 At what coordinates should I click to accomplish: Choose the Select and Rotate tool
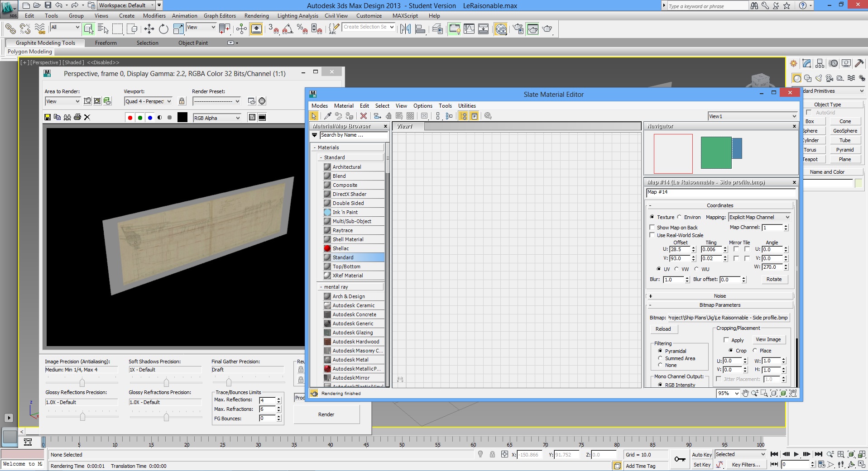pos(163,29)
